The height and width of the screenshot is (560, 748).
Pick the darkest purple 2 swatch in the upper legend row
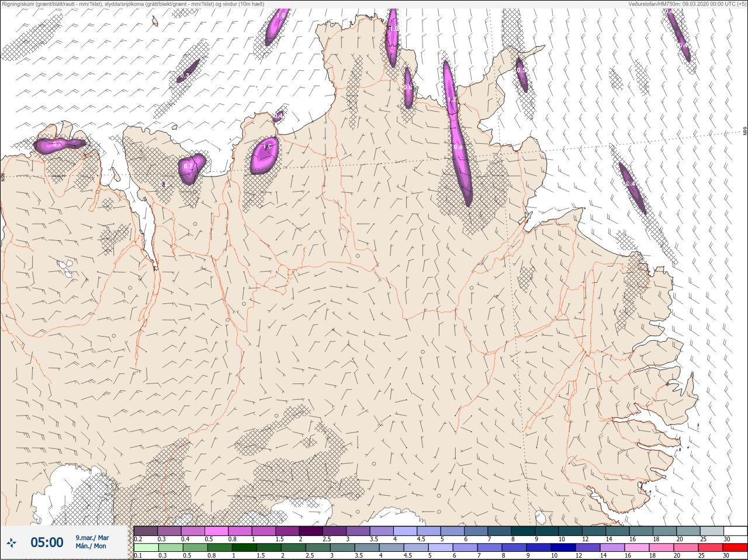click(310, 531)
